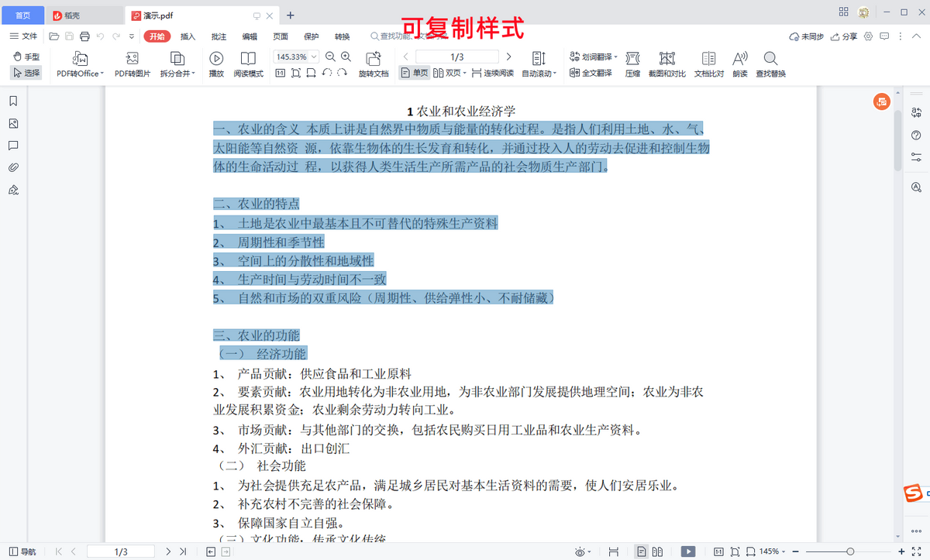Viewport: 930px width, 560px height.
Task: Expand the 划词翻译 dropdown
Action: [x=616, y=57]
